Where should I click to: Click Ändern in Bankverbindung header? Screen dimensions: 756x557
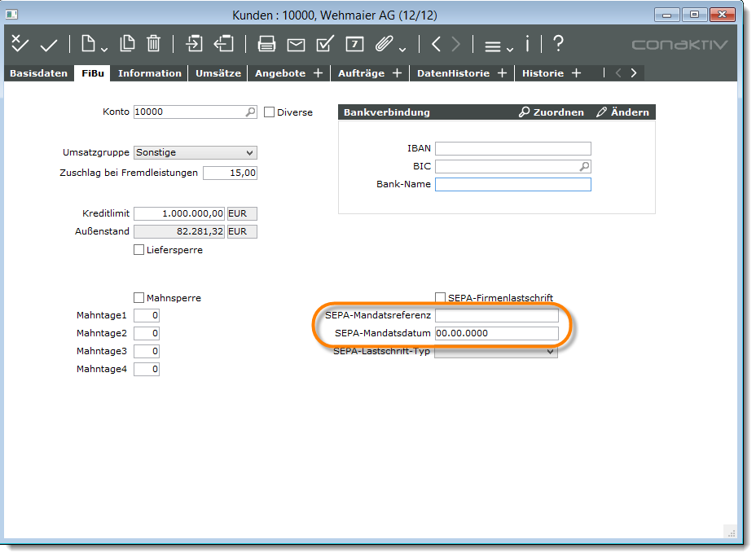622,112
